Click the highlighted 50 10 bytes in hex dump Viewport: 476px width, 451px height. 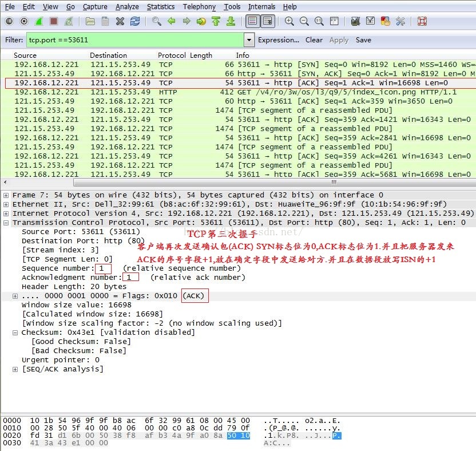(239, 436)
